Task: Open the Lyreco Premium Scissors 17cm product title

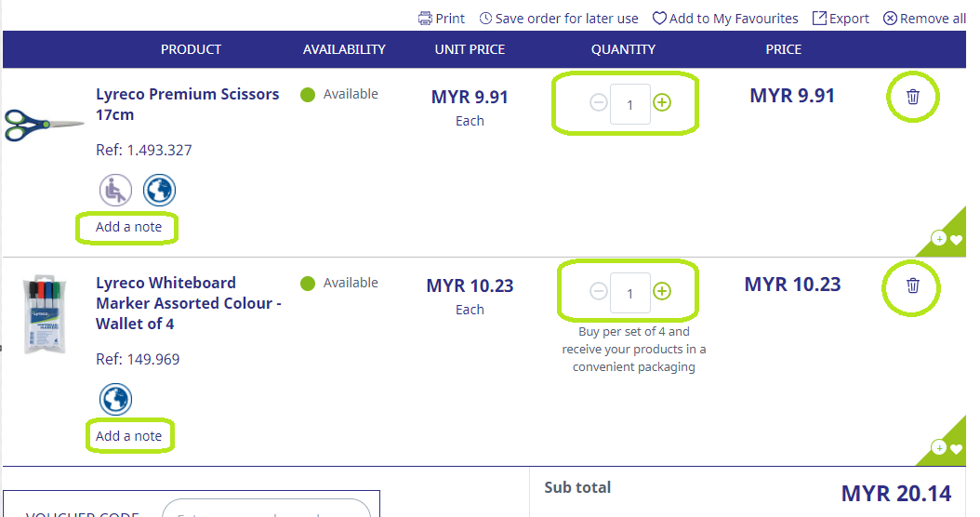Action: tap(187, 104)
